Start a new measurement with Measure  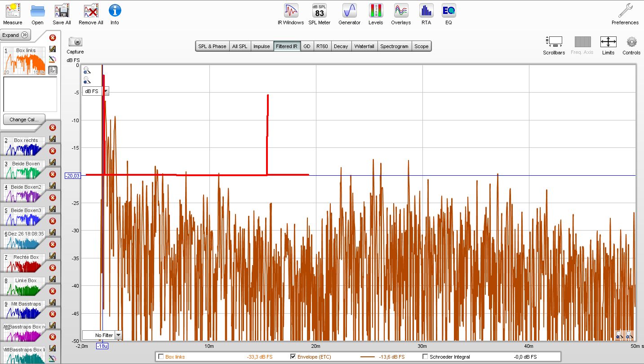[x=13, y=13]
